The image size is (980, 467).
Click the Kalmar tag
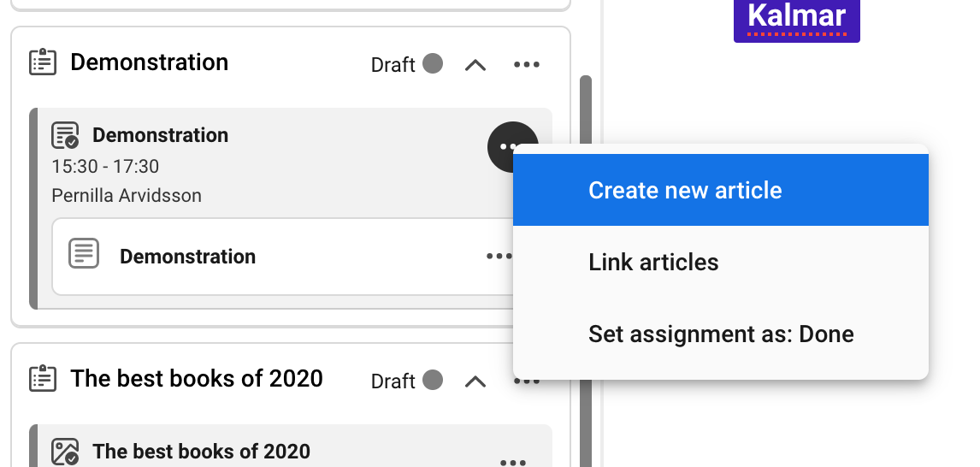click(x=796, y=17)
